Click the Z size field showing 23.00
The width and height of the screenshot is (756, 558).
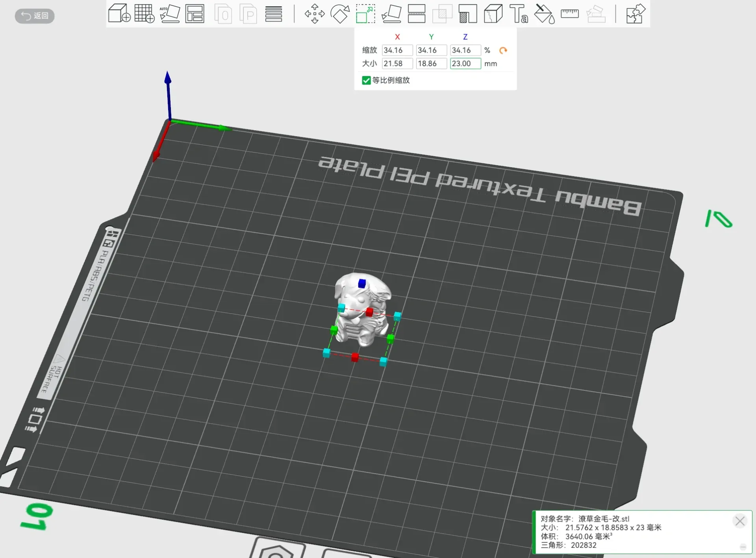click(x=465, y=63)
